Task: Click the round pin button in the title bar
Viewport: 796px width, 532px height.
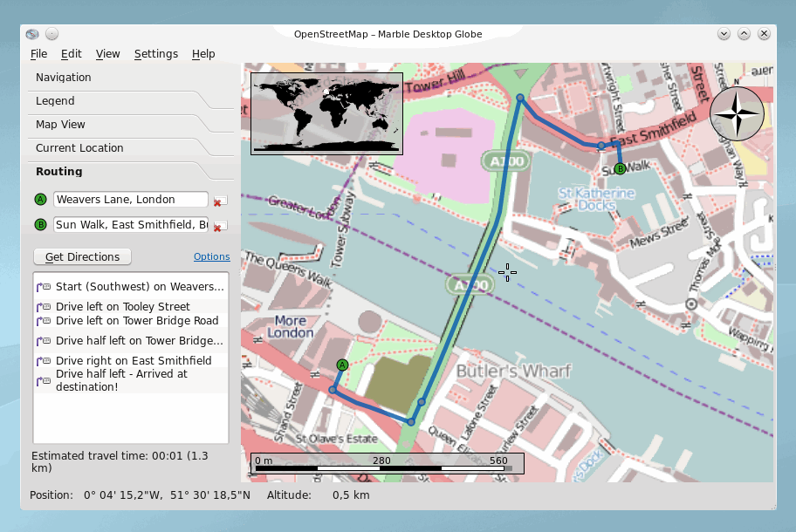Action: click(51, 34)
